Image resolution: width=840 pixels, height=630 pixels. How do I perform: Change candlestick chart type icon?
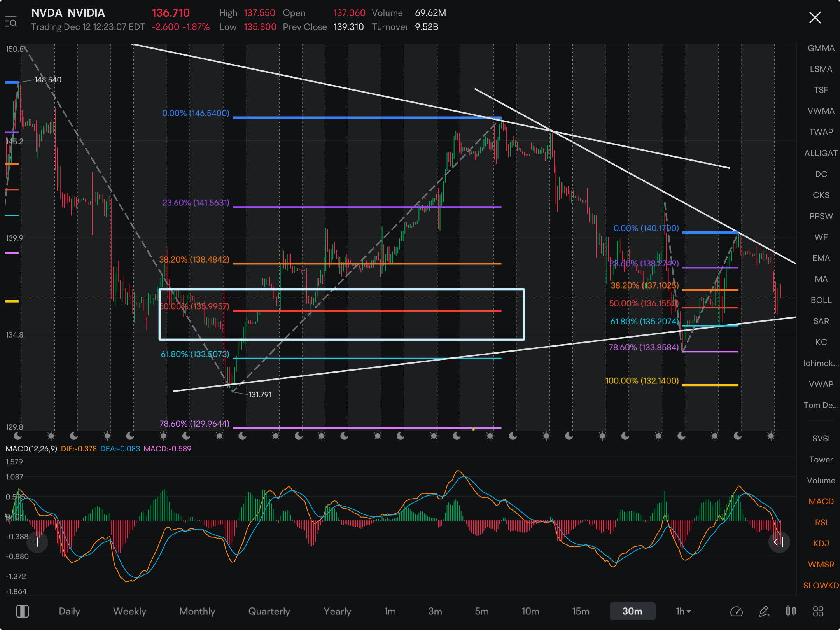[791, 611]
